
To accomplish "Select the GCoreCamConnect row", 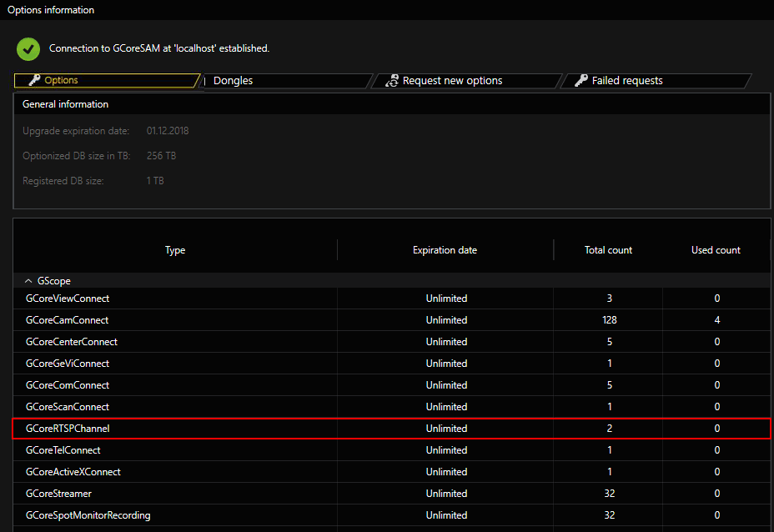I will pos(391,320).
